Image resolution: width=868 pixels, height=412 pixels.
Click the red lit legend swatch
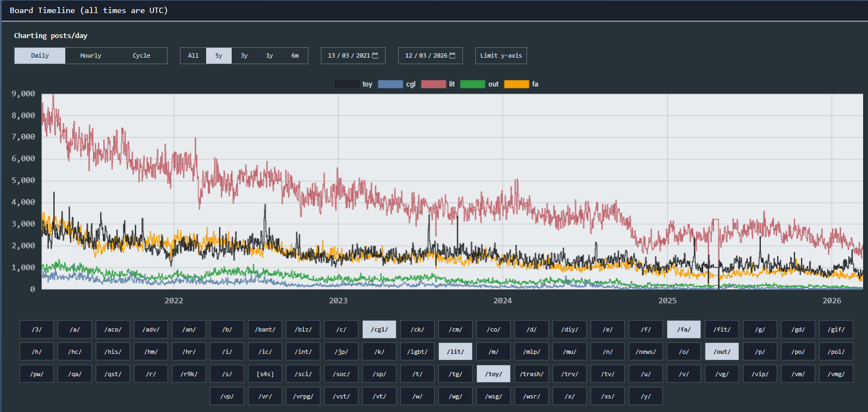pos(433,84)
